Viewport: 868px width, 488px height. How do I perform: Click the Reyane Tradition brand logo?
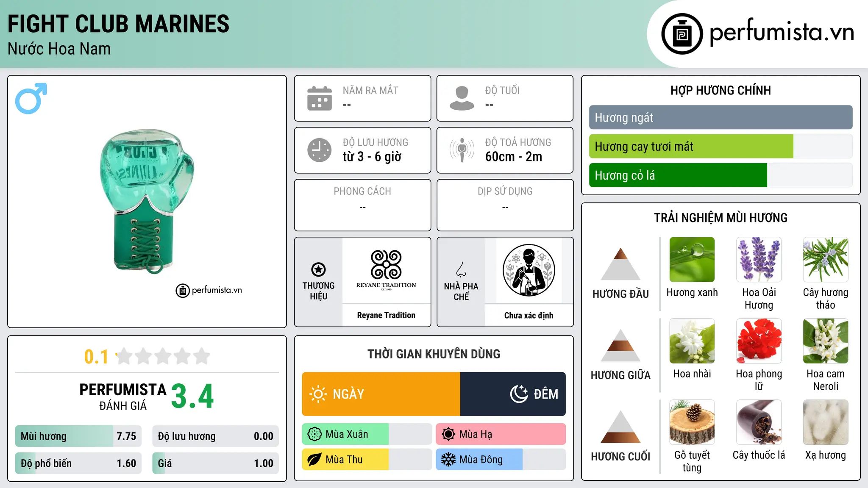(x=386, y=269)
